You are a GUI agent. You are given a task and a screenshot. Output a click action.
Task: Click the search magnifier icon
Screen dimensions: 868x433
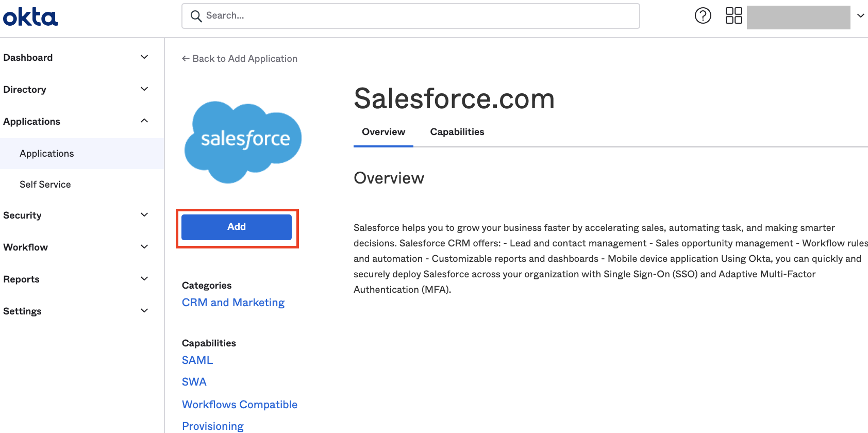click(x=196, y=16)
